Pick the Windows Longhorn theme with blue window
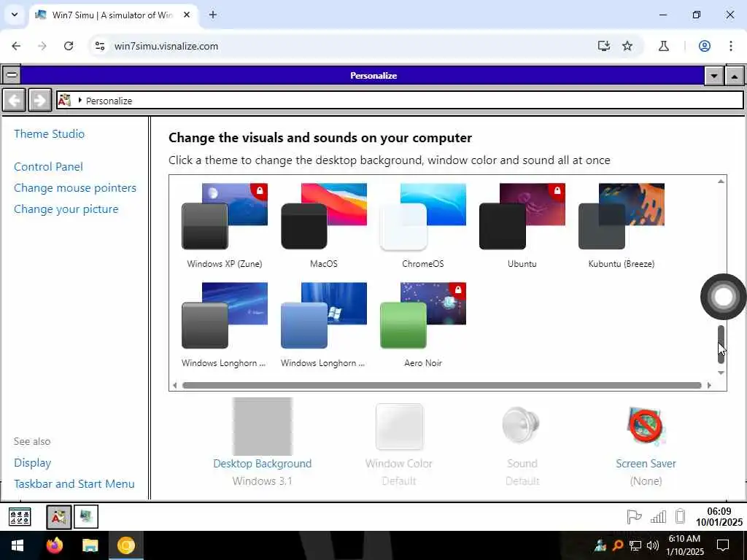747x560 pixels. click(323, 325)
